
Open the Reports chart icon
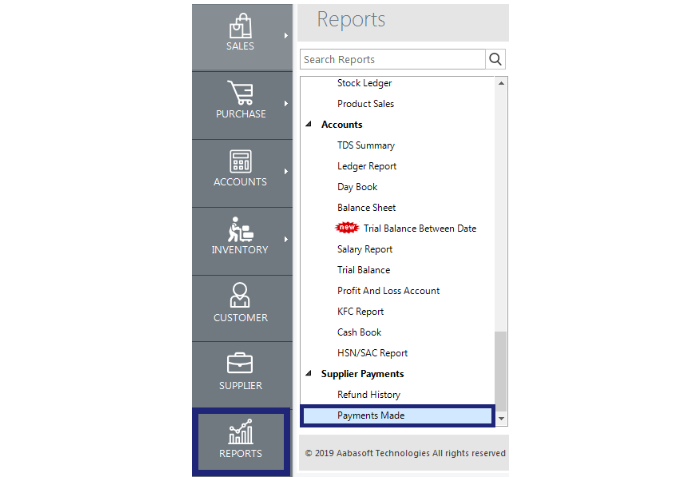pyautogui.click(x=241, y=431)
